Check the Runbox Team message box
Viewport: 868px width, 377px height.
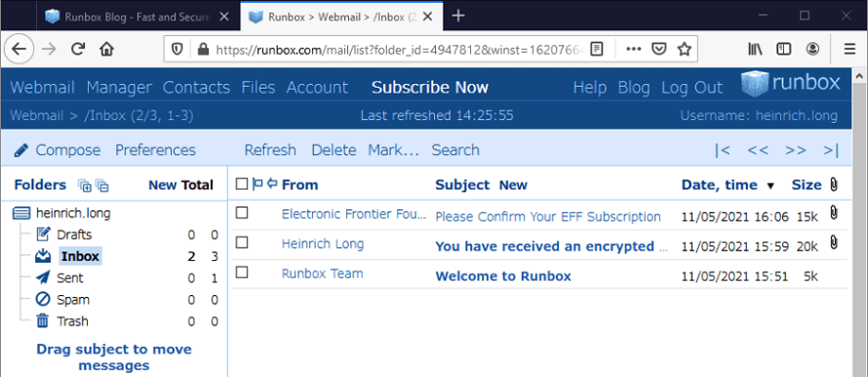242,272
